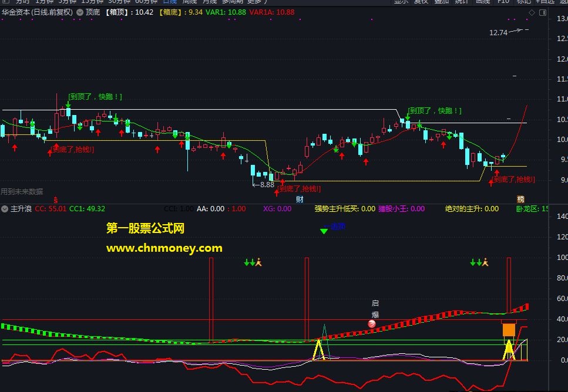This screenshot has height=392, width=568.
Task: Open the 顶底 indicator dropdown circle
Action: click(80, 12)
